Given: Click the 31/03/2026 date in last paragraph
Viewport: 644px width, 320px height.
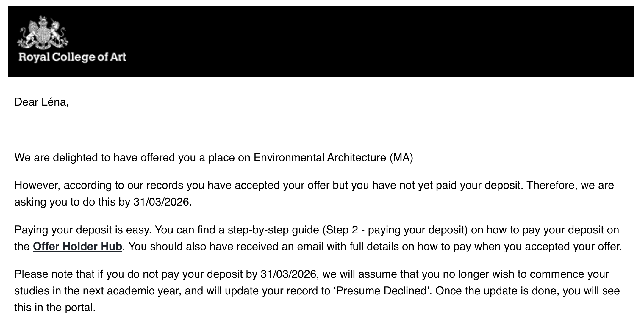Looking at the screenshot, I should pyautogui.click(x=288, y=274).
